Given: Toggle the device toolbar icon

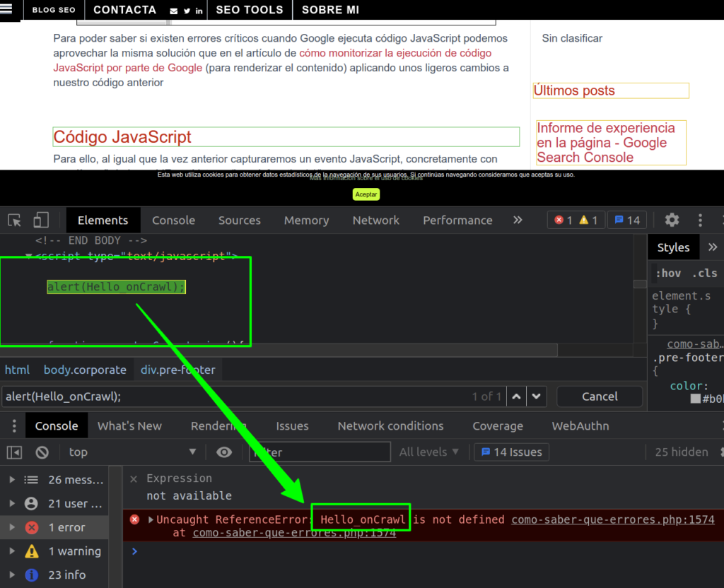Looking at the screenshot, I should pos(41,220).
